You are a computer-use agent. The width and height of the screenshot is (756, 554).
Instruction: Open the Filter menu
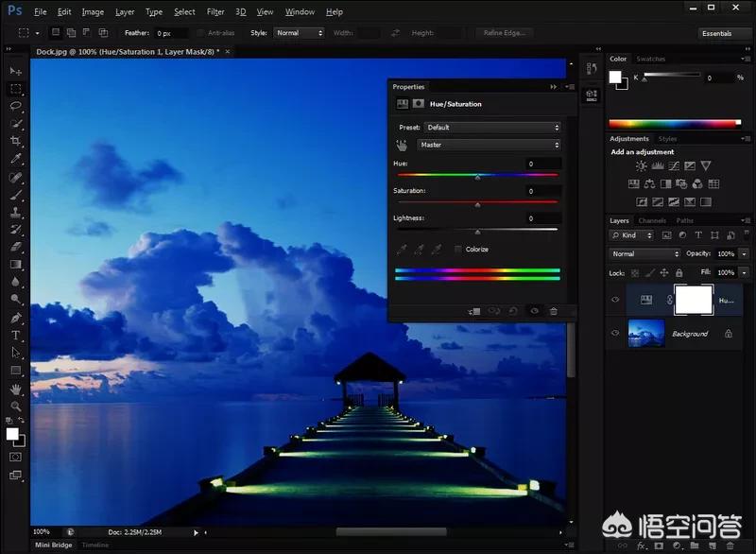point(215,12)
